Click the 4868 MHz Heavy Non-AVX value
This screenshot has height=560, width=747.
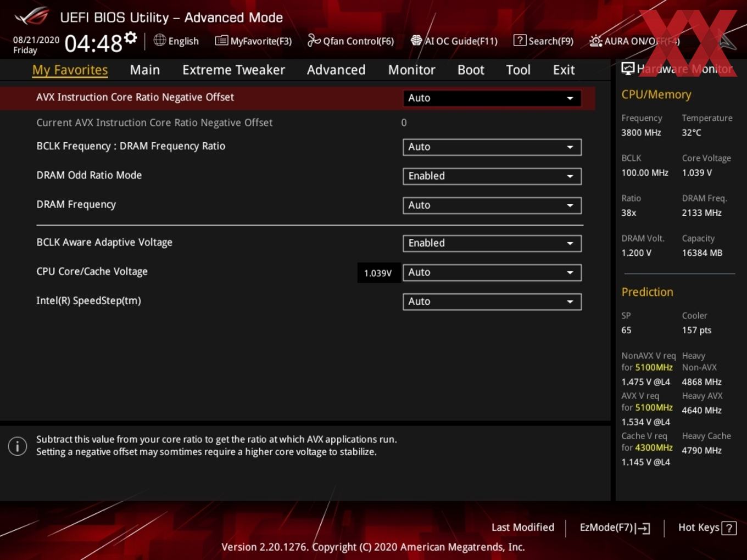pos(701,382)
